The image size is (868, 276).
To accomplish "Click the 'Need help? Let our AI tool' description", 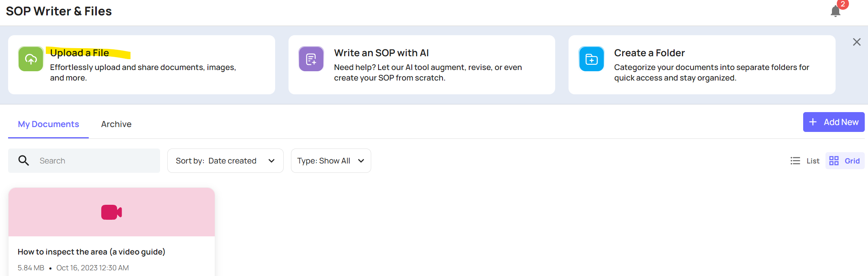I will (x=428, y=72).
